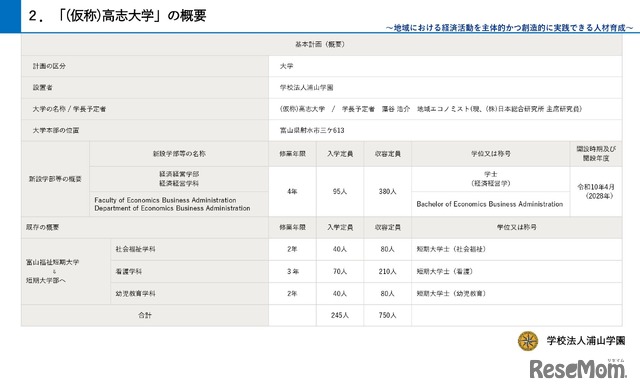
Task: Click 修業年限 header in new faculty section
Action: pyautogui.click(x=292, y=154)
